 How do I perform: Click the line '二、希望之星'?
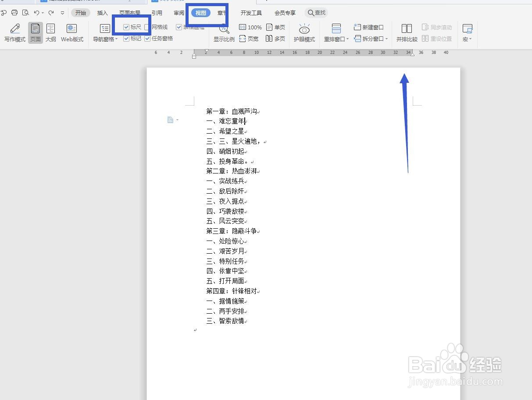[x=225, y=131]
